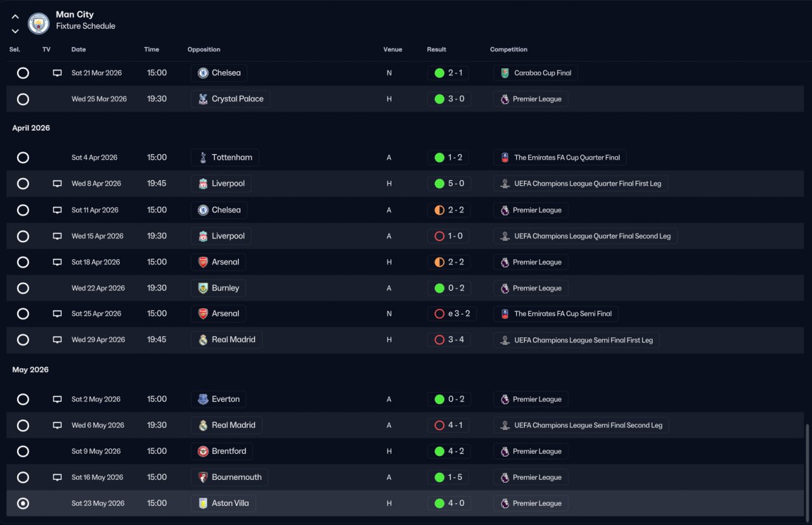
Task: Sort fixtures by Date column header
Action: (x=79, y=49)
